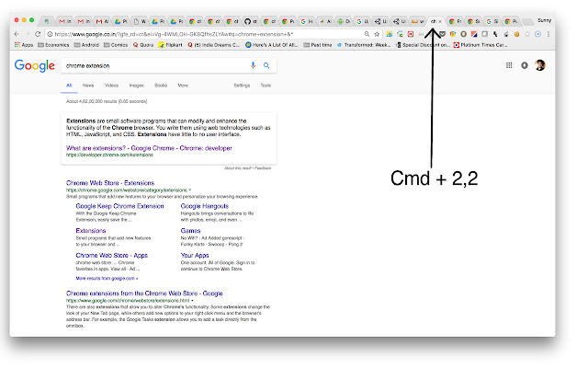Open 'Chrome extensions from the Chrome Web Store' result
The image size is (588, 368).
(x=144, y=293)
